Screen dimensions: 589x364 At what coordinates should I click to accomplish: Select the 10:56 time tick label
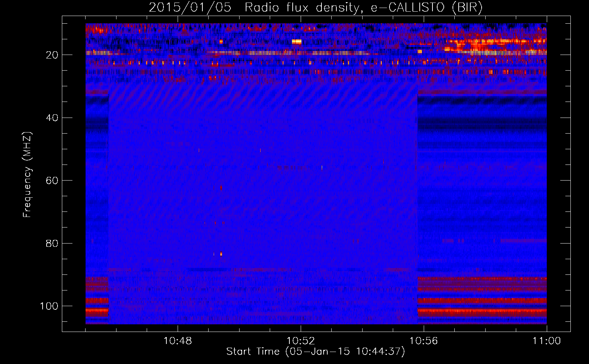(424, 341)
